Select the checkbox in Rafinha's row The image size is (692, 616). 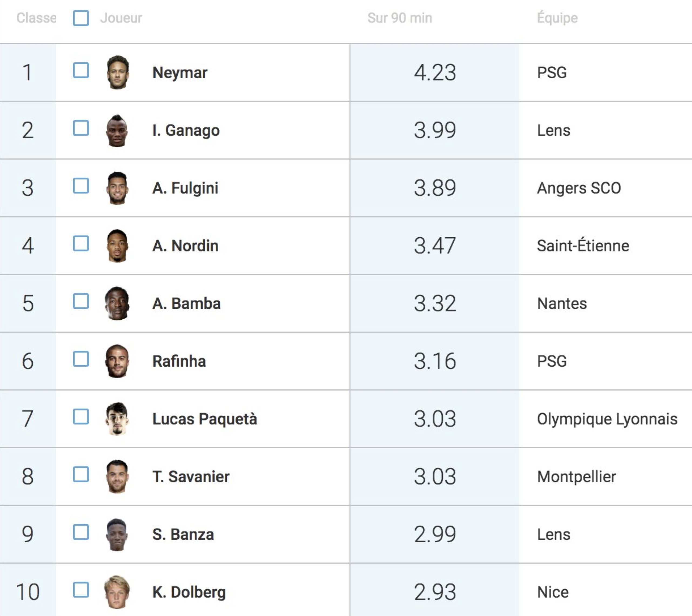pos(81,359)
